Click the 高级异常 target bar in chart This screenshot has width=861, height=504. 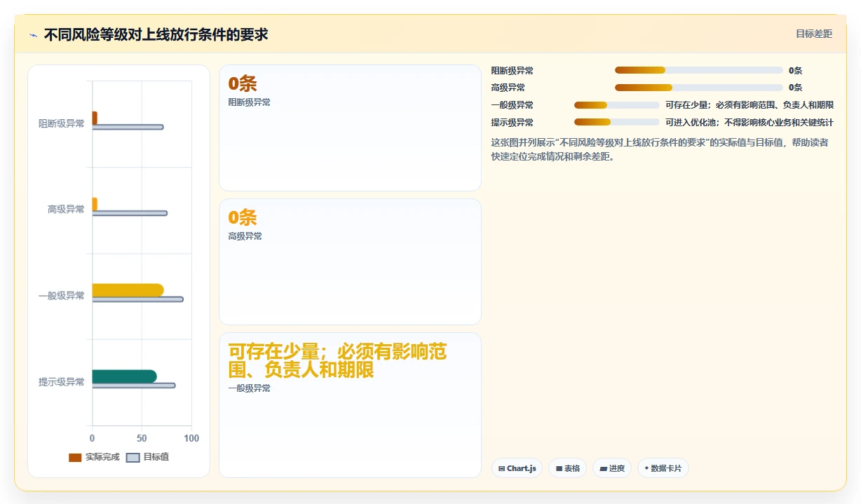click(130, 213)
